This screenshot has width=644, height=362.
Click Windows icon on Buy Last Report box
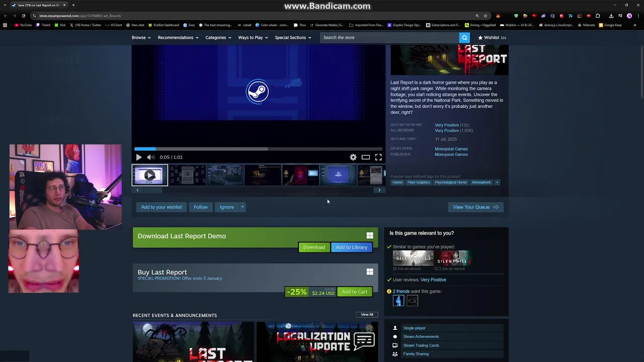pyautogui.click(x=370, y=271)
